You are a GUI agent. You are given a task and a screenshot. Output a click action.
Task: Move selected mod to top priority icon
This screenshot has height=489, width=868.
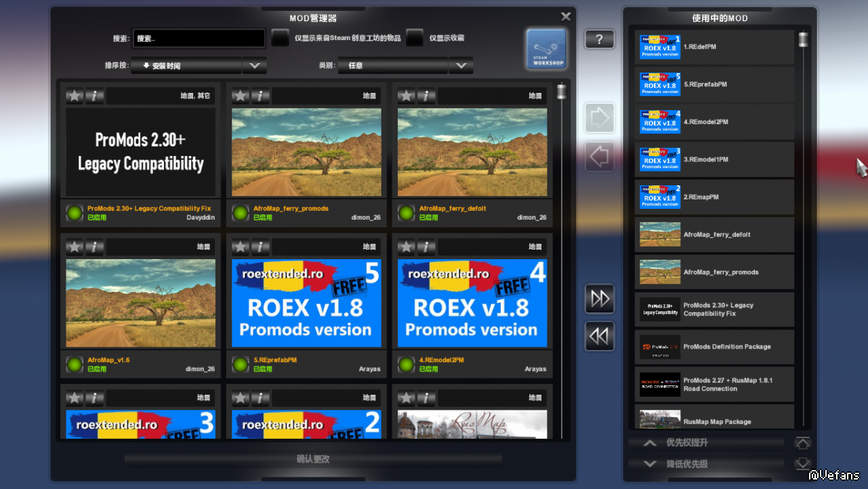pyautogui.click(x=803, y=443)
